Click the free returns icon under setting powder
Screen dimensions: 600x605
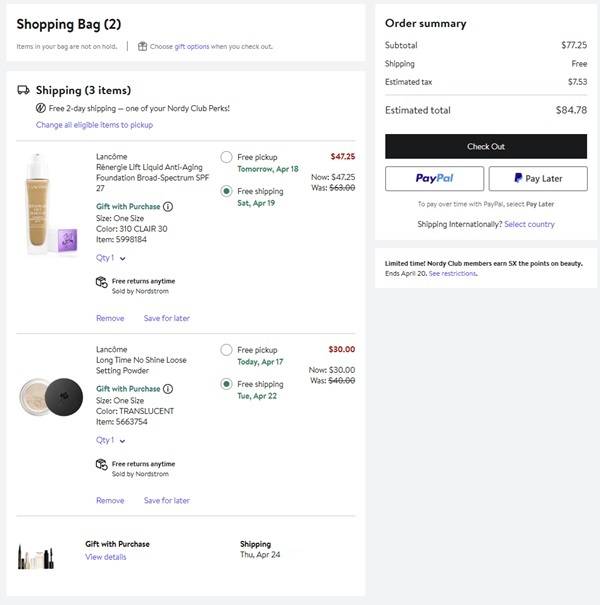(x=101, y=464)
